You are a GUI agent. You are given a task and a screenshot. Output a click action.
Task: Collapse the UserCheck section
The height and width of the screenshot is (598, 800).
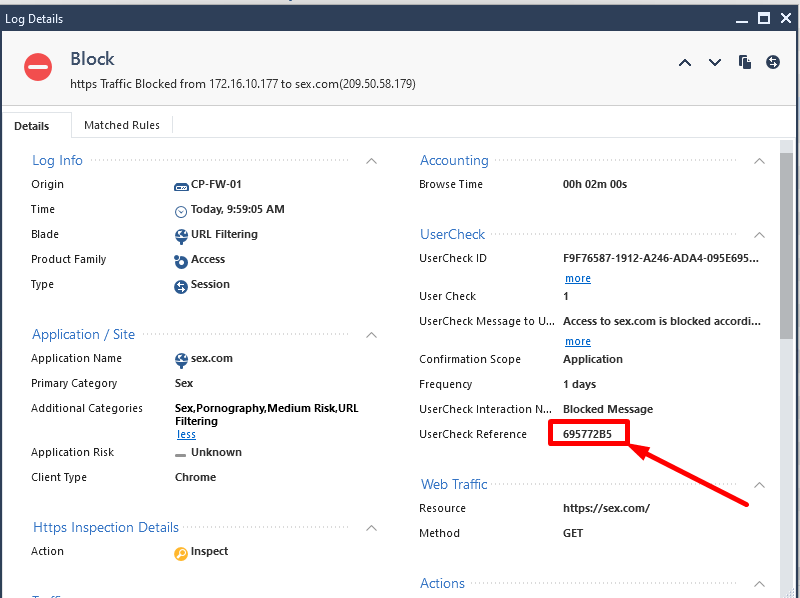click(759, 233)
